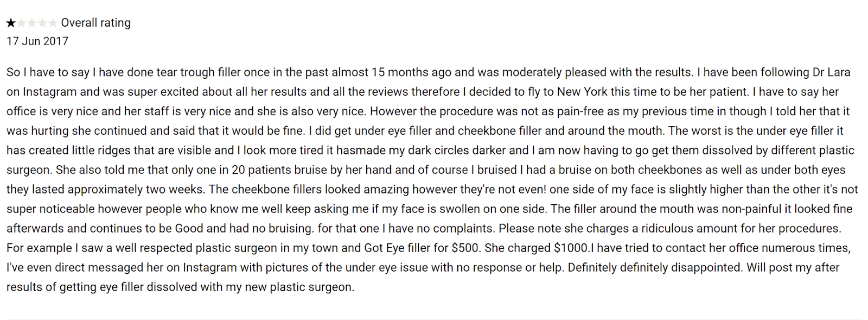Click the "$1000" amount in the review
The image size is (868, 320).
click(571, 248)
